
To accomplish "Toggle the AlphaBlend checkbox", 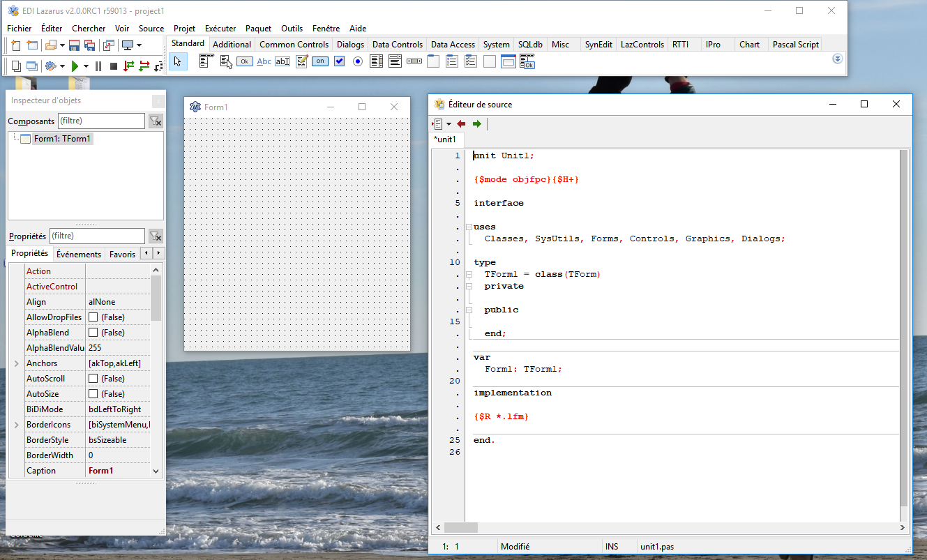I will pyautogui.click(x=93, y=333).
